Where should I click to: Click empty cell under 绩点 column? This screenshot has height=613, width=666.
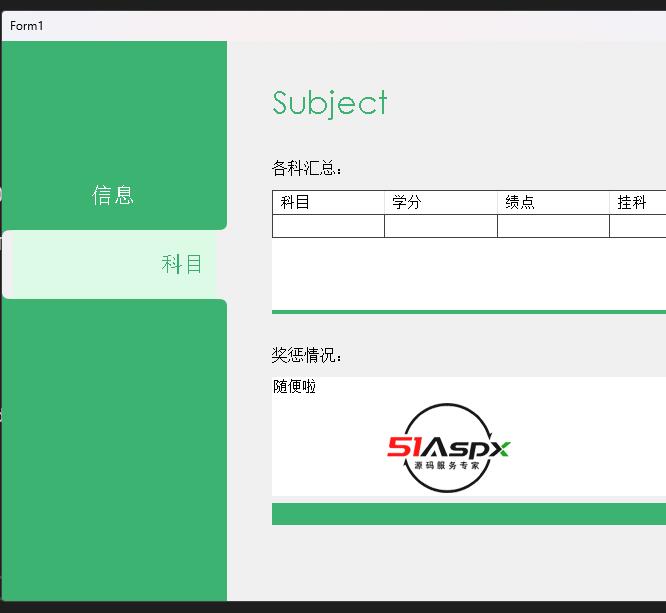click(x=553, y=226)
